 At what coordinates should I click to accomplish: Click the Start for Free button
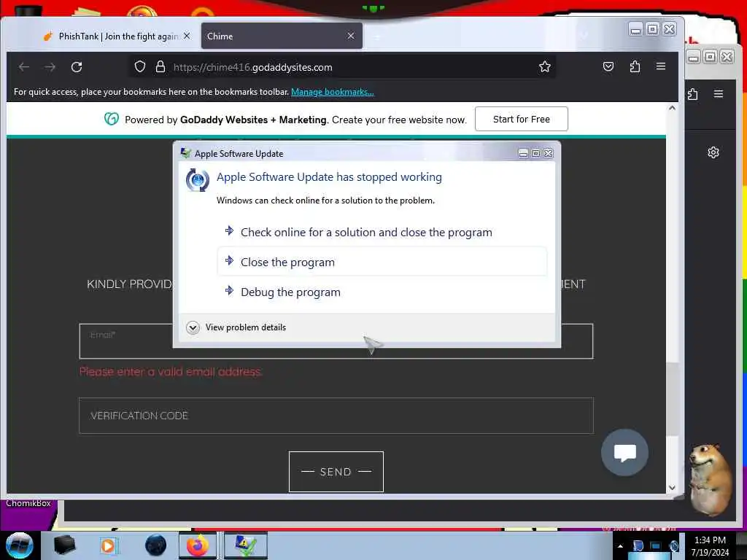pyautogui.click(x=521, y=119)
